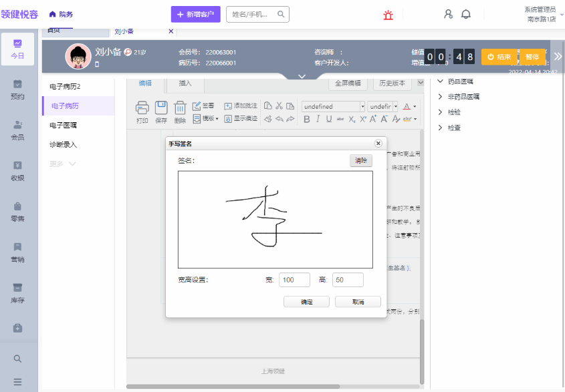
Task: Click the signature width field showing 100
Action: [294, 280]
